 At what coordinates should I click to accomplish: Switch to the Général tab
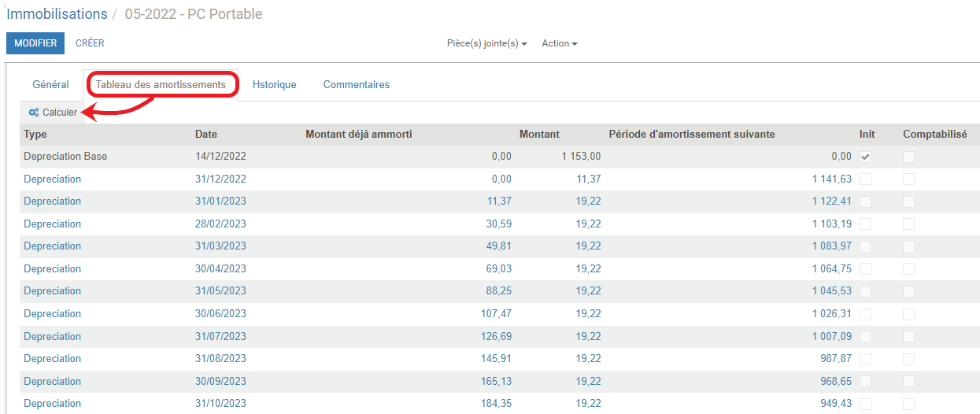[50, 84]
